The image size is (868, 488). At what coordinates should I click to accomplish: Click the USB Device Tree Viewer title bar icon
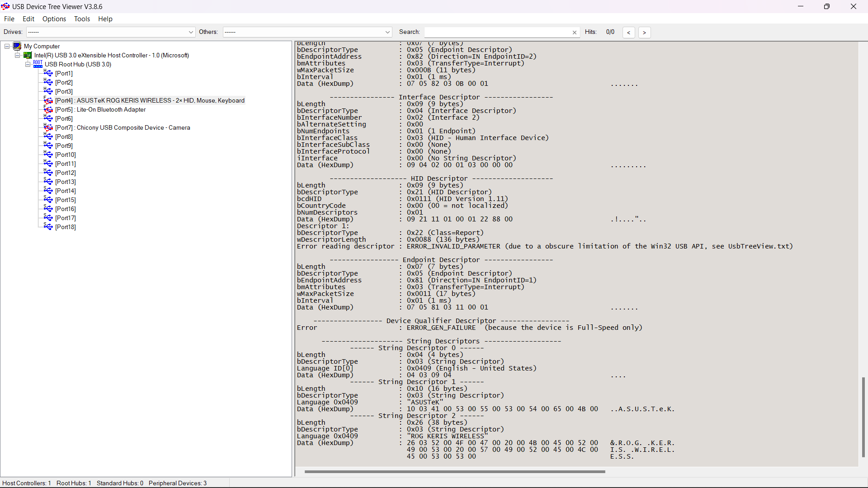click(5, 6)
